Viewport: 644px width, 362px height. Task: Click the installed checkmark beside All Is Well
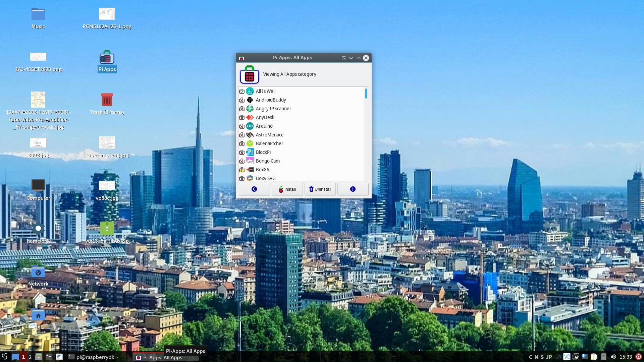(242, 91)
